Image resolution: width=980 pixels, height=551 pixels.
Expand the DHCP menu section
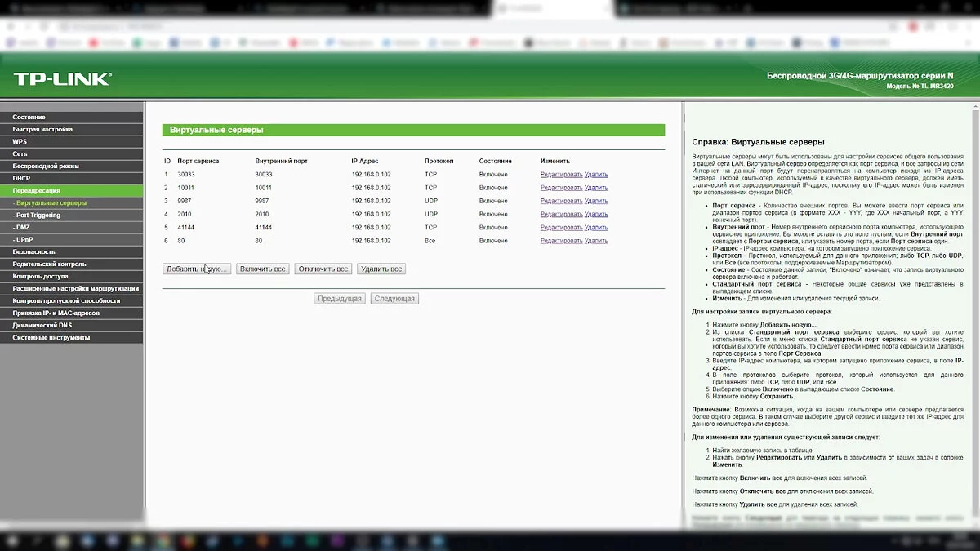point(21,178)
